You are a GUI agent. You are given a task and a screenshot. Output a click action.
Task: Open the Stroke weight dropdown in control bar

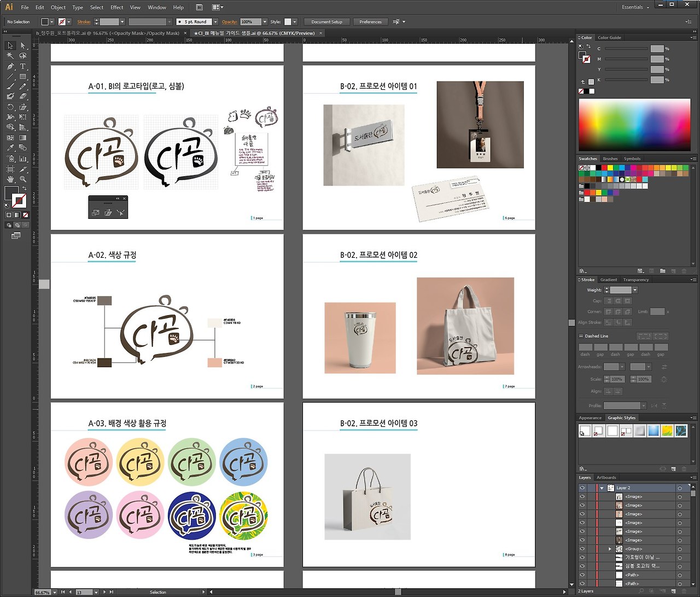(122, 22)
